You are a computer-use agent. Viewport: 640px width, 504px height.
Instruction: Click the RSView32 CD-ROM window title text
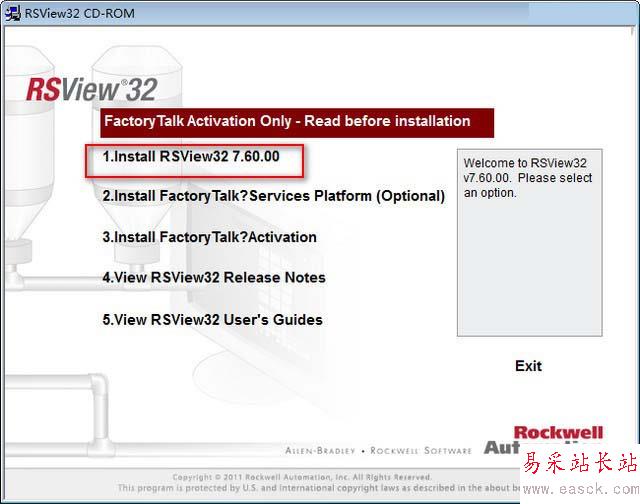click(80, 13)
